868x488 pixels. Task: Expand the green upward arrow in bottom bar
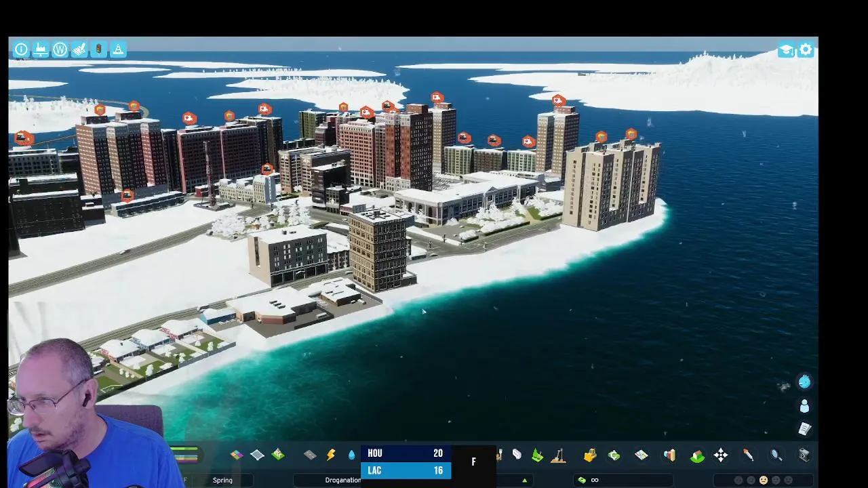[x=524, y=481]
